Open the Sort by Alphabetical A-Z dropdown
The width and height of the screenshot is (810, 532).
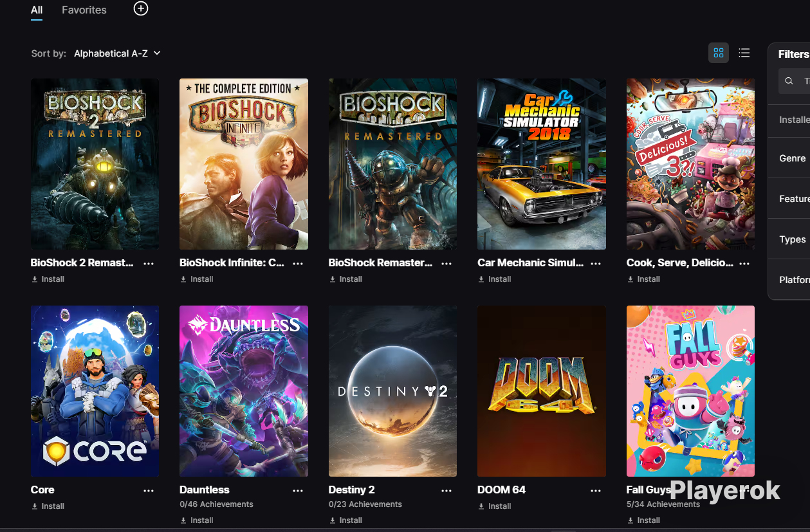[117, 53]
